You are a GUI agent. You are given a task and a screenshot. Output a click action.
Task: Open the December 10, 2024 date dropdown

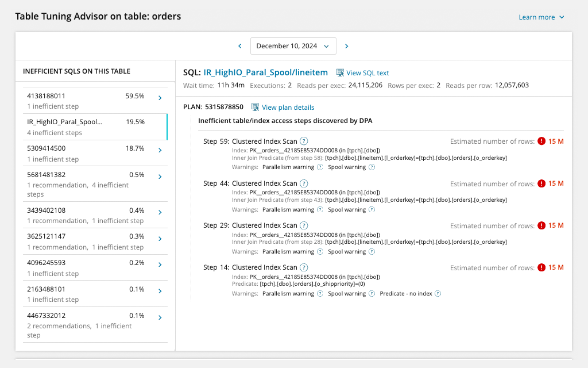pyautogui.click(x=293, y=46)
